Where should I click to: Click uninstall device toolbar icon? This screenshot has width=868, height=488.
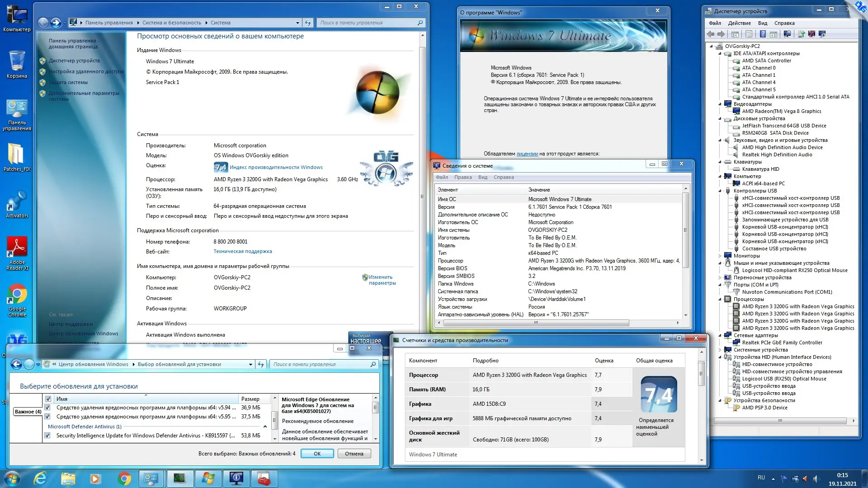tap(811, 34)
